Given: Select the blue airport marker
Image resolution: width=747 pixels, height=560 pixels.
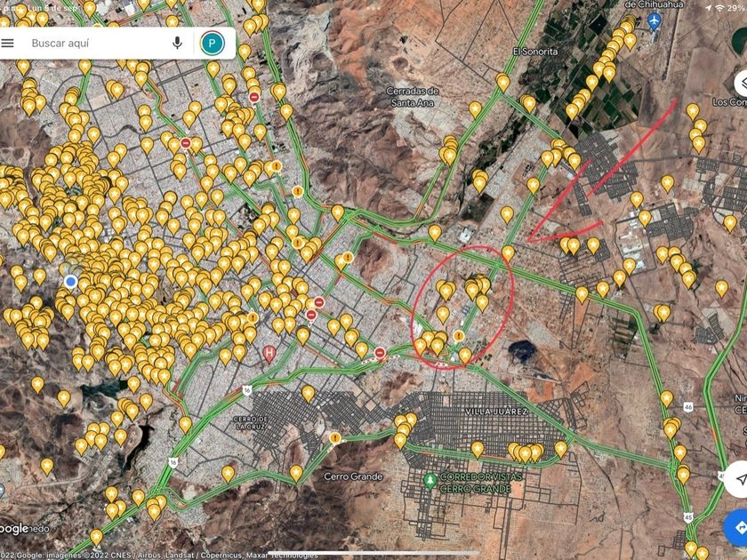Looking at the screenshot, I should pos(655,20).
